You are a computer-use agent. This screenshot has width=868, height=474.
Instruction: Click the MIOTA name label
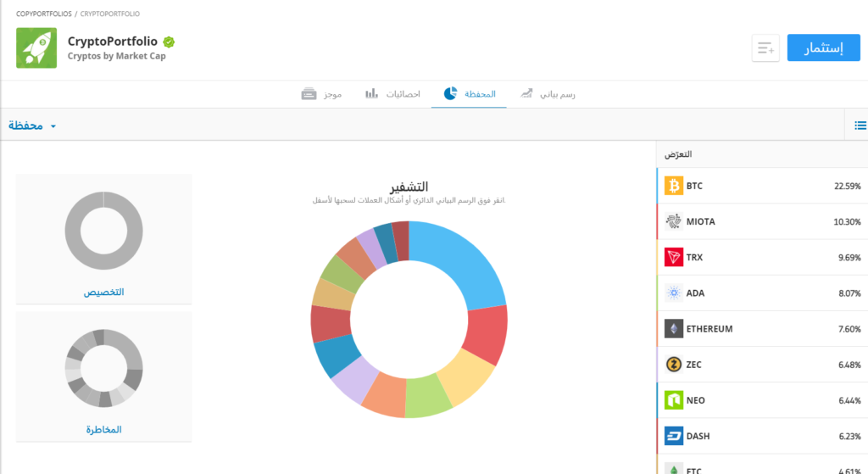coord(701,221)
